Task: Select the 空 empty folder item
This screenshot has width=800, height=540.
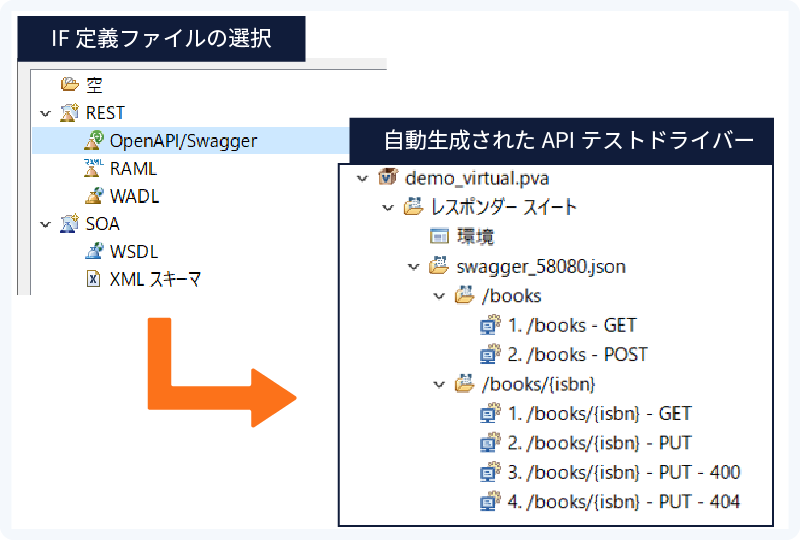Action: pos(94,85)
